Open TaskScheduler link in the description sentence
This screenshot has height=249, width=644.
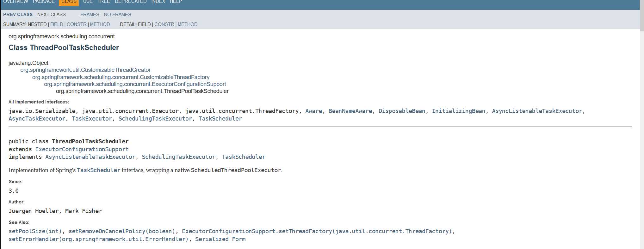pos(98,170)
